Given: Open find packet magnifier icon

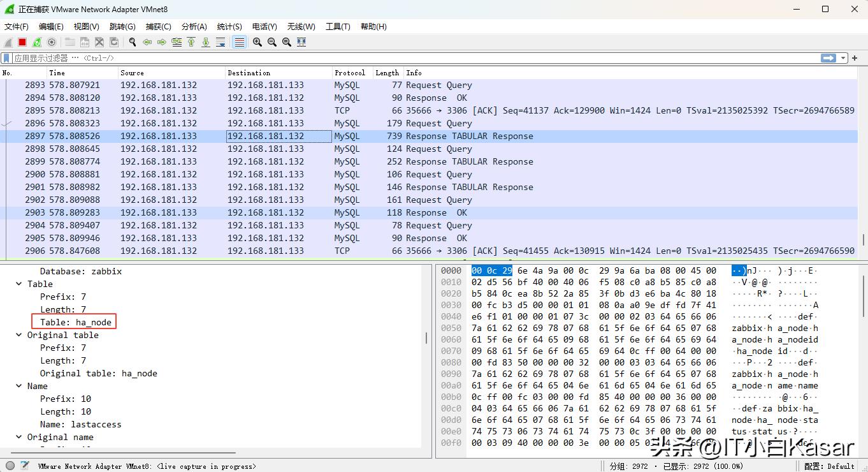Looking at the screenshot, I should point(132,42).
